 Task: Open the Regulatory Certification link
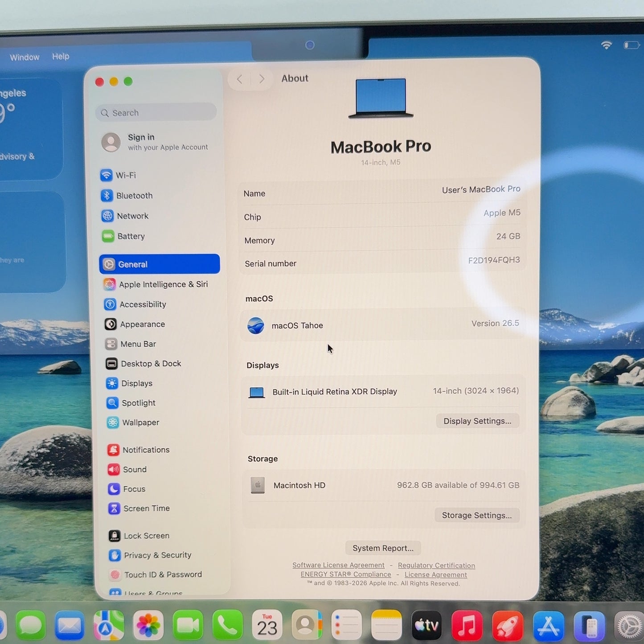click(436, 566)
